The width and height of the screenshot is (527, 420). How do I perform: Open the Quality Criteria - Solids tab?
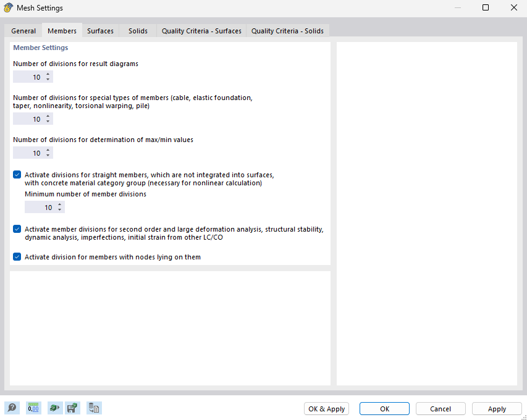click(287, 30)
